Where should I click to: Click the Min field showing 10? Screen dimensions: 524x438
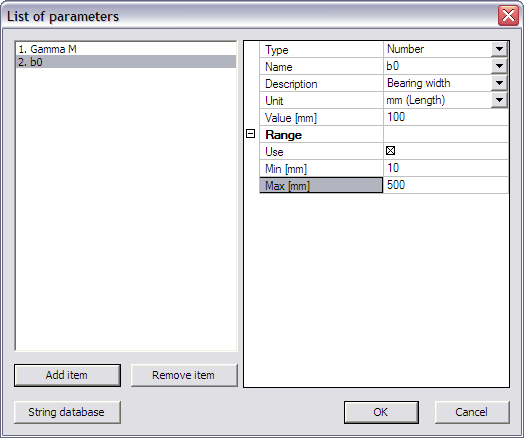pyautogui.click(x=446, y=168)
